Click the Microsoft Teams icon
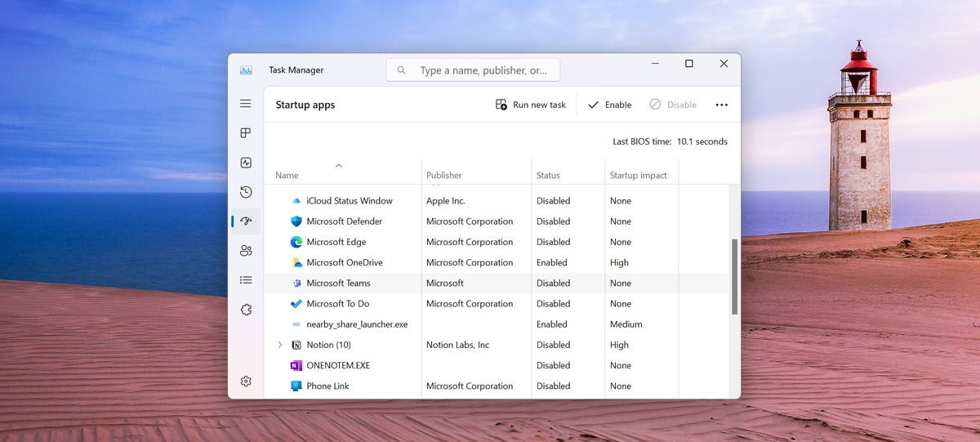 (x=296, y=284)
